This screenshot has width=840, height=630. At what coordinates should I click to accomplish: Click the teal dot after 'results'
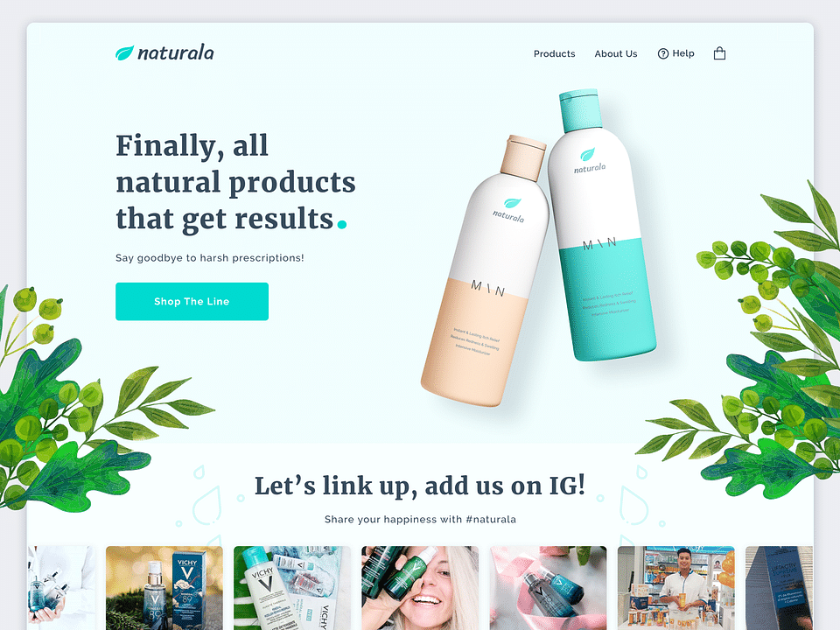[342, 224]
